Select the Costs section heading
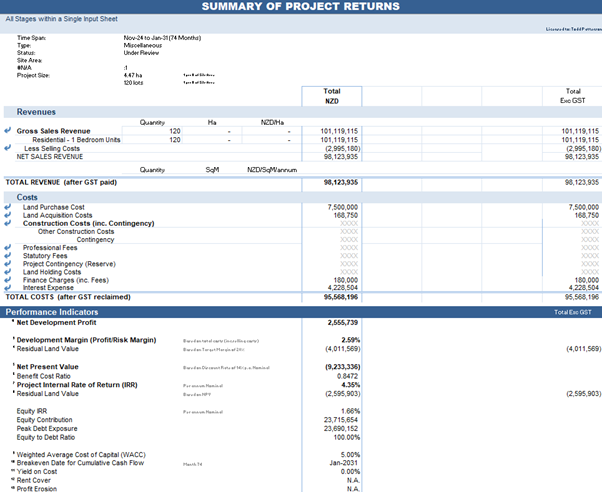Screen dimensions: 602x492 27,197
